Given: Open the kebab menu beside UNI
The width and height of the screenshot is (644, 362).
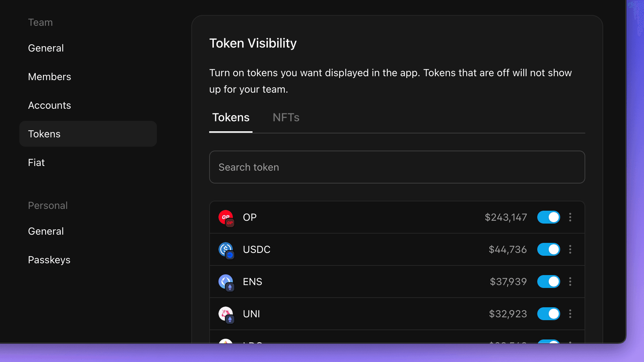Looking at the screenshot, I should click(x=570, y=314).
